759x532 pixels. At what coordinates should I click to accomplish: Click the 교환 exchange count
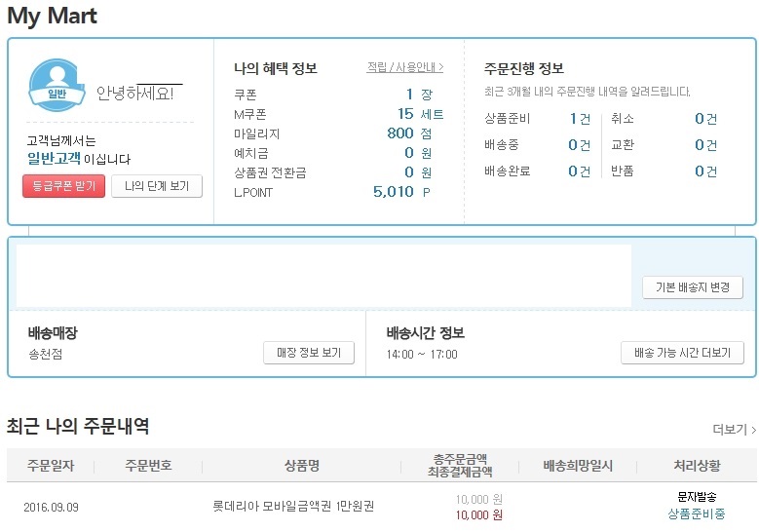click(705, 145)
